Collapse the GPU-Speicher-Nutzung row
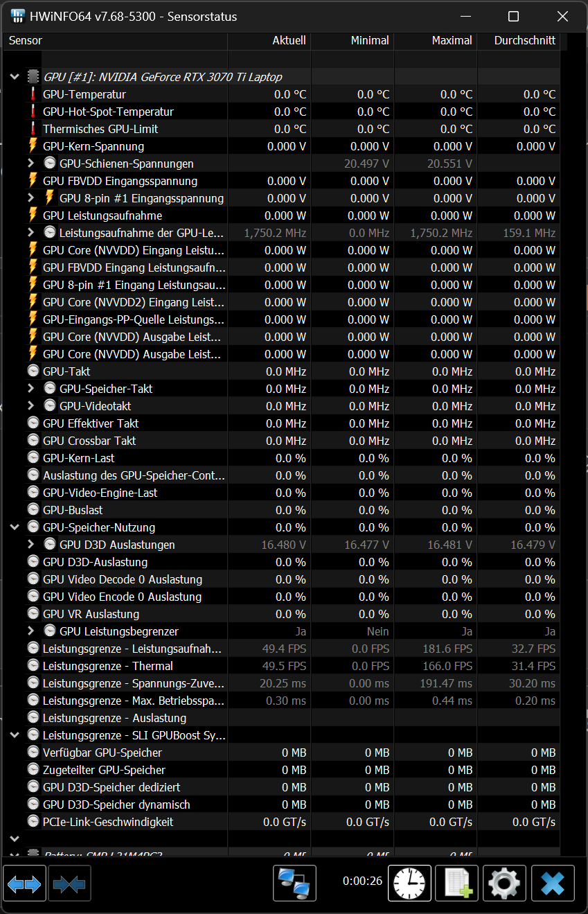Image resolution: width=588 pixels, height=914 pixels. pyautogui.click(x=15, y=527)
